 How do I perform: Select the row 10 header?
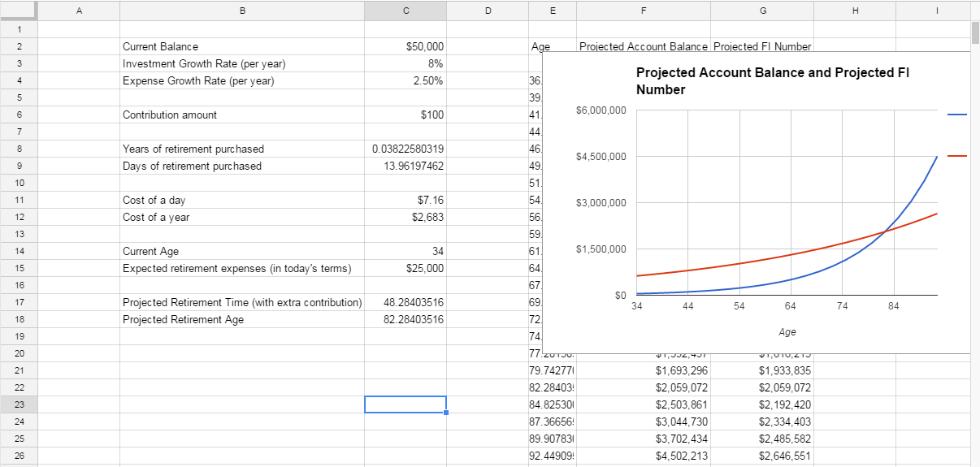pyautogui.click(x=18, y=183)
